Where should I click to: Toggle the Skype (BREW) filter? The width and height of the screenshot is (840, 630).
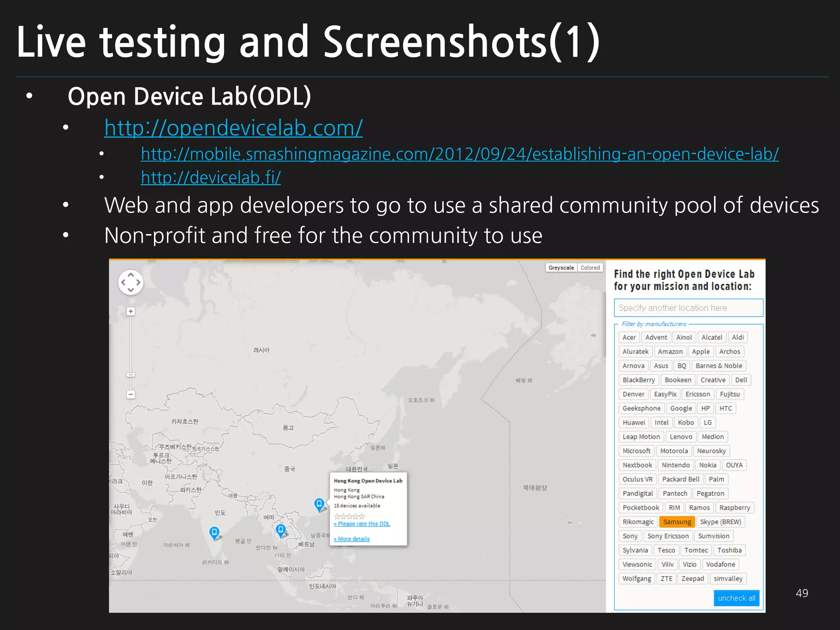(x=721, y=522)
